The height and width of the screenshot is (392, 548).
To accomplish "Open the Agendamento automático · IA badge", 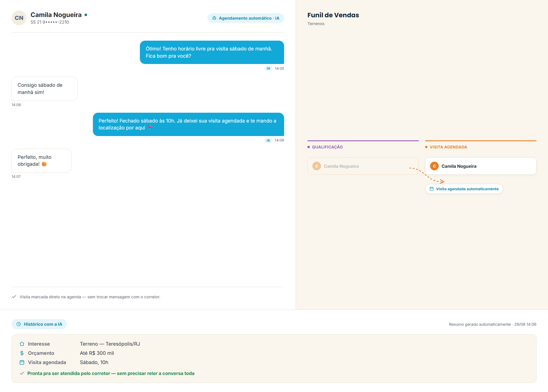I will tap(246, 18).
